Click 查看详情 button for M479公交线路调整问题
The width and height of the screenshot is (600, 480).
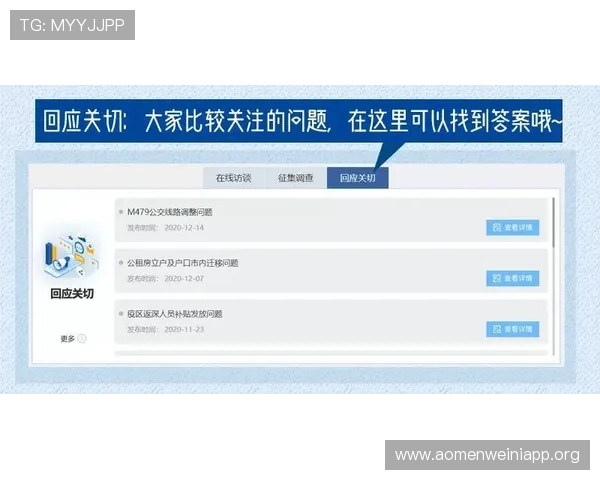[513, 227]
